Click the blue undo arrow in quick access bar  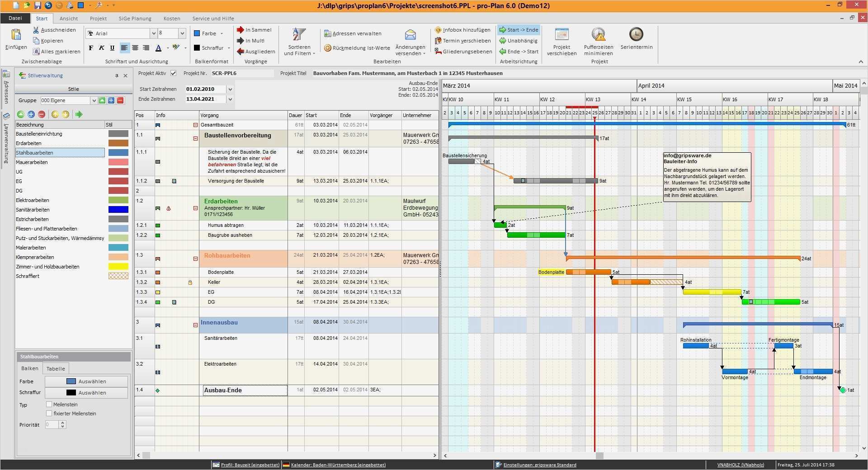pyautogui.click(x=48, y=5)
